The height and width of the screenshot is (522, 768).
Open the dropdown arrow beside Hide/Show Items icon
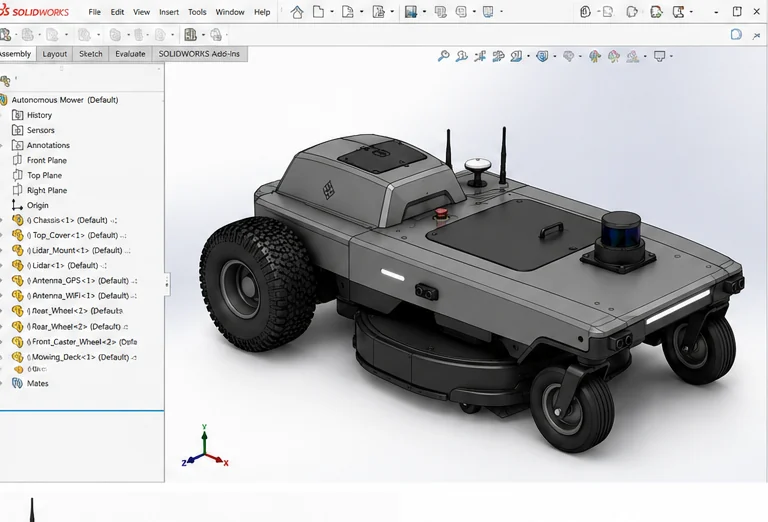click(x=580, y=56)
